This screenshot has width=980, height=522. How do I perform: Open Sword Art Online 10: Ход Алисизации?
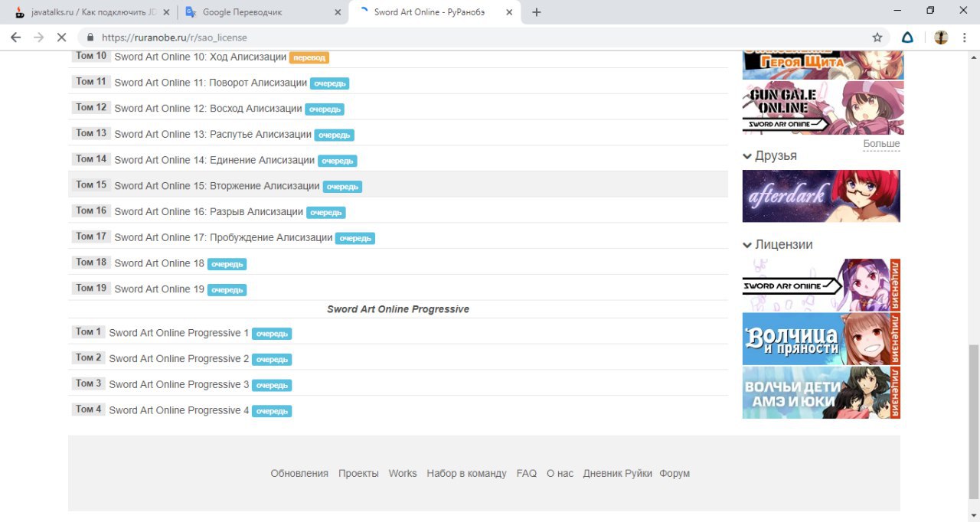click(200, 57)
